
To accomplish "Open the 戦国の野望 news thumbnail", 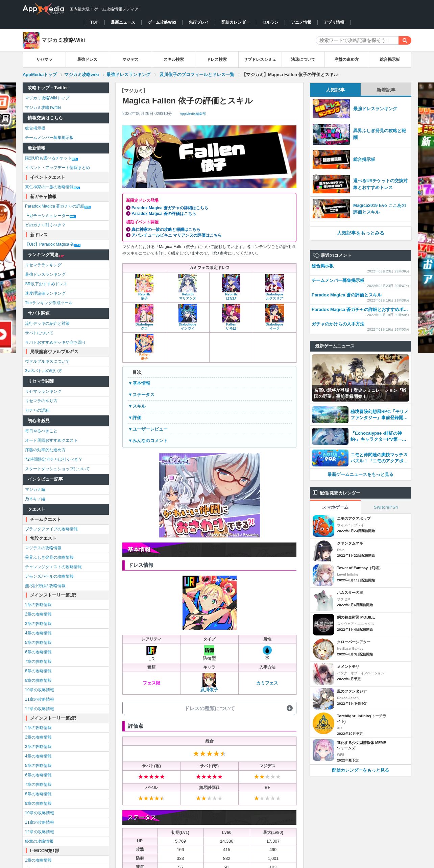I will (360, 378).
